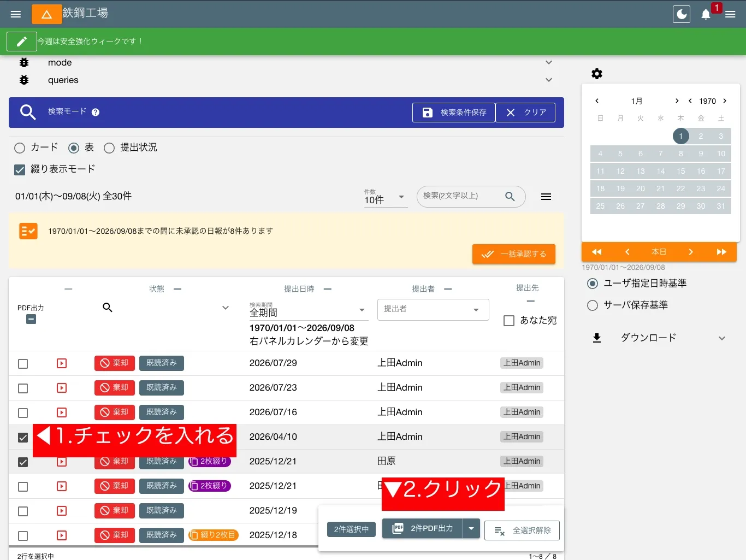This screenshot has width=746, height=560.
Task: Jump calendar far forward with double-right arrows
Action: (x=721, y=252)
